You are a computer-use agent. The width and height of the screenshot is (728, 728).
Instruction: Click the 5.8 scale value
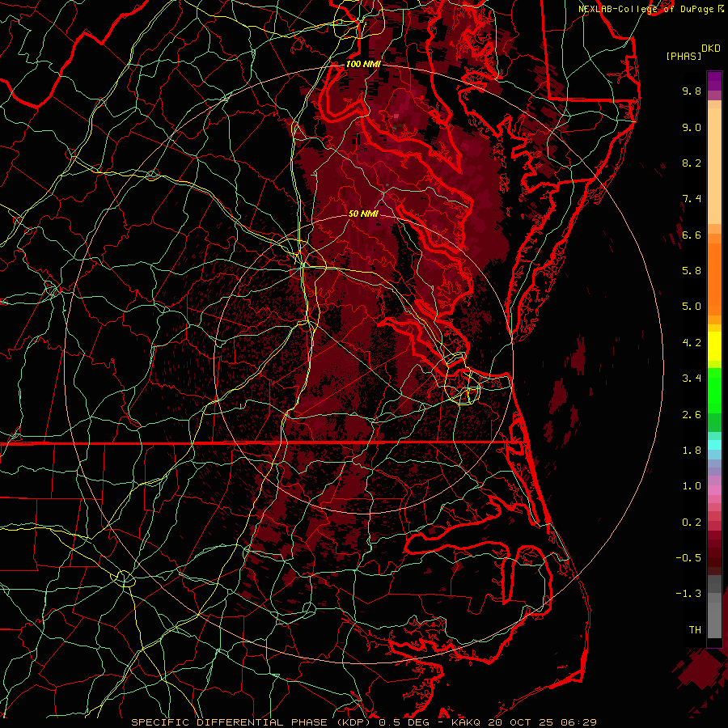(x=692, y=271)
